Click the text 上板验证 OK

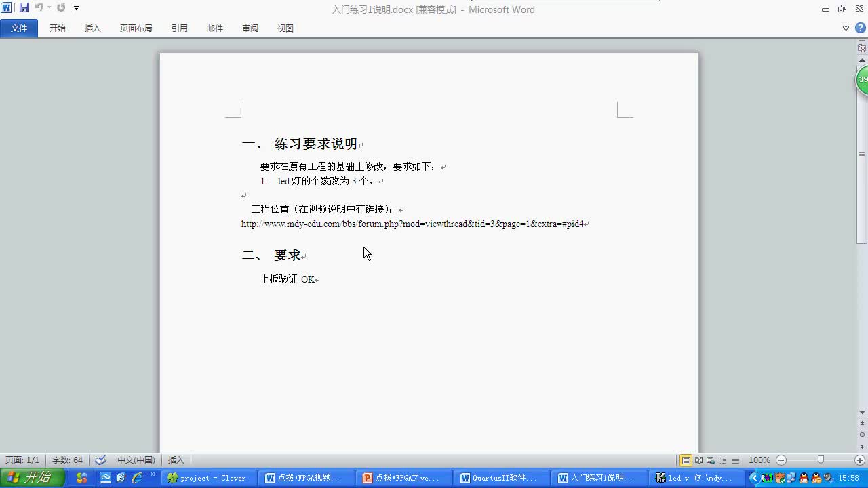pyautogui.click(x=288, y=279)
